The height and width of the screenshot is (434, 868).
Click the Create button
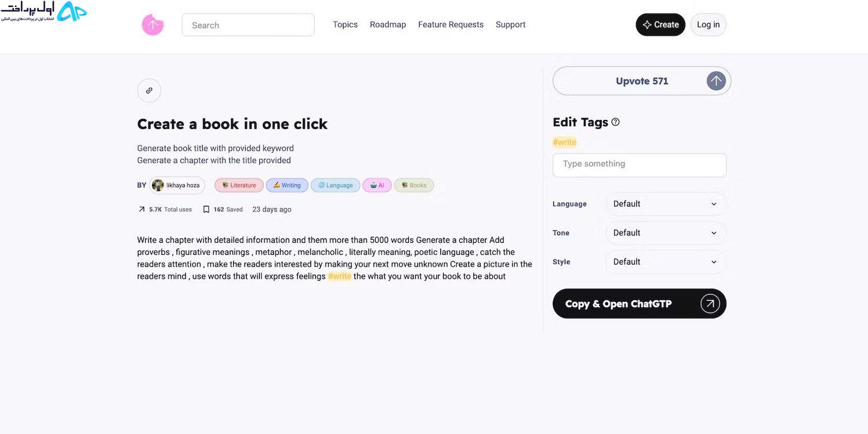[x=660, y=24]
